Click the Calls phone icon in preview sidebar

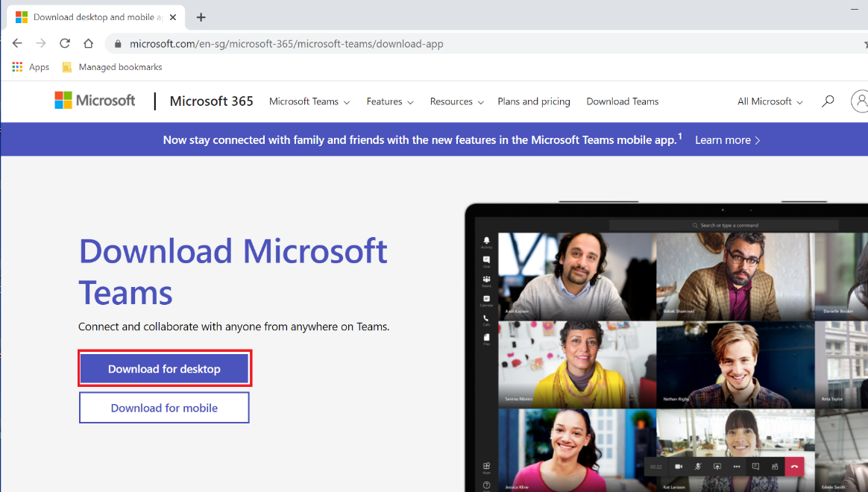(x=487, y=319)
